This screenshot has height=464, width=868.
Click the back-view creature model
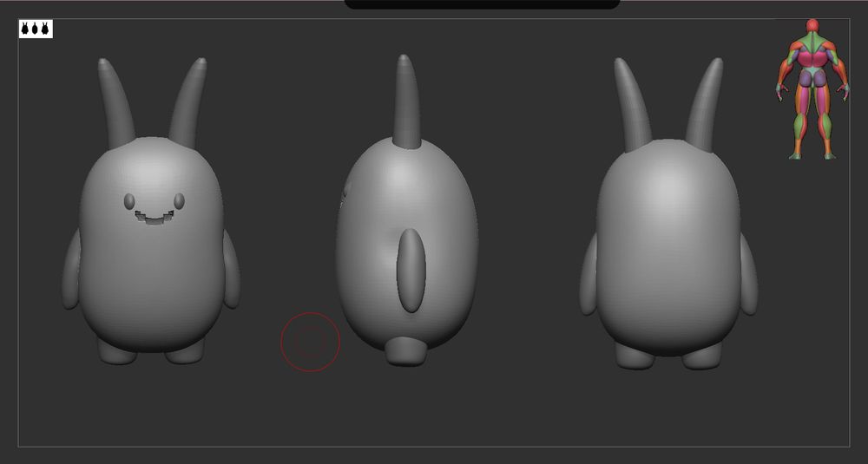pos(668,213)
